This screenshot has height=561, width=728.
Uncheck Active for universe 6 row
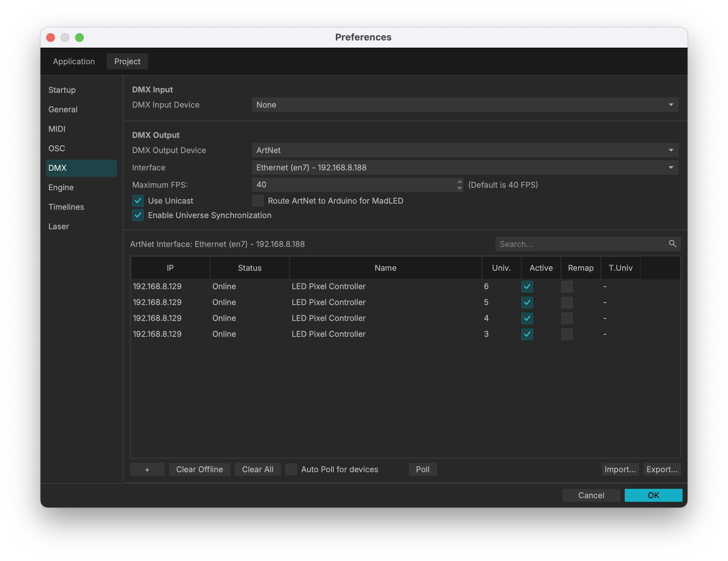(527, 287)
